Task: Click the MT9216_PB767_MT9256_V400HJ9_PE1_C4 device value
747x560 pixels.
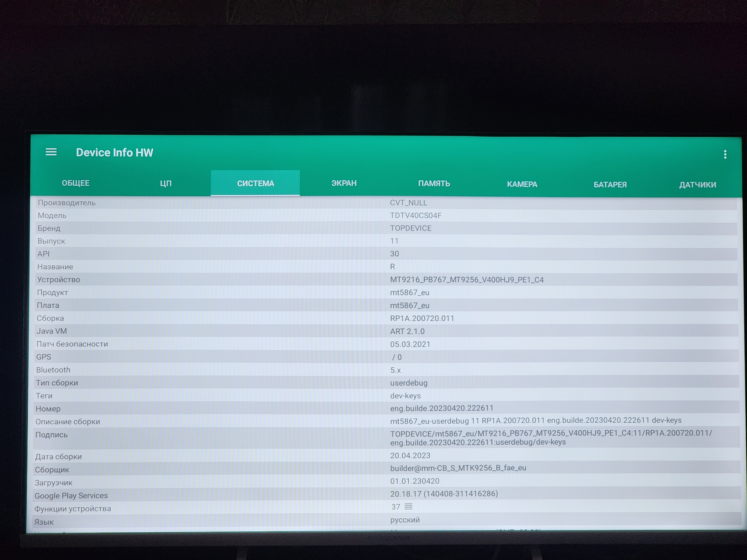Action: (x=467, y=280)
